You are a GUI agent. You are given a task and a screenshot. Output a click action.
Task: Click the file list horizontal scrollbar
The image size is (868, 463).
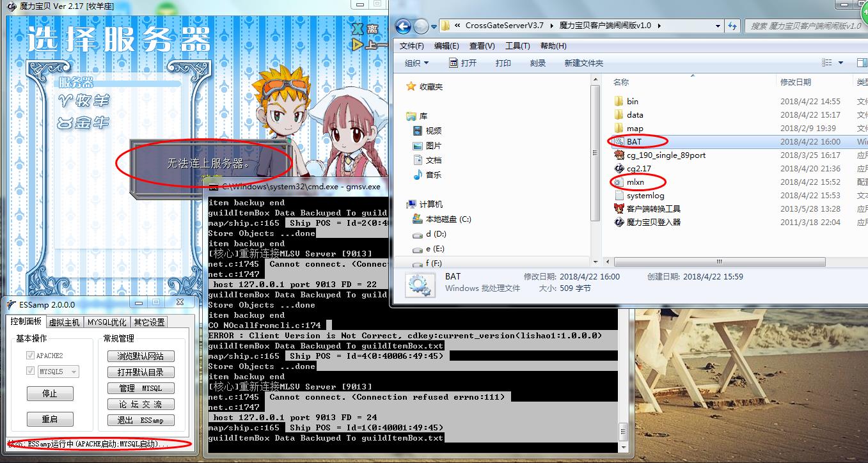pos(716,262)
